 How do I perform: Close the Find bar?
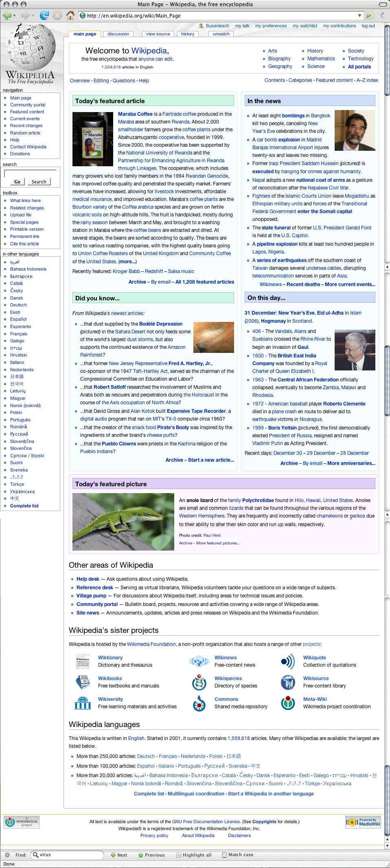[7, 855]
